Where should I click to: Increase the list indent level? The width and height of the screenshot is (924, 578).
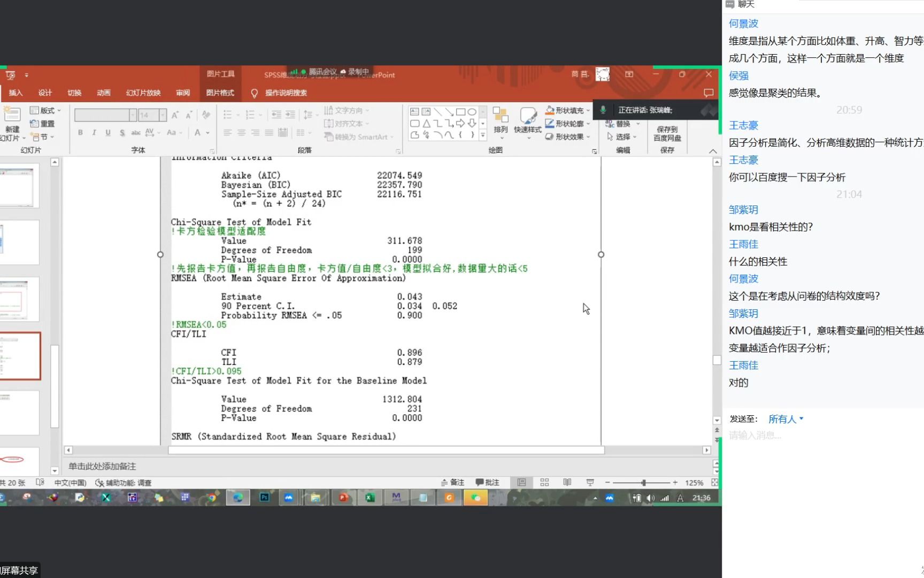point(290,115)
